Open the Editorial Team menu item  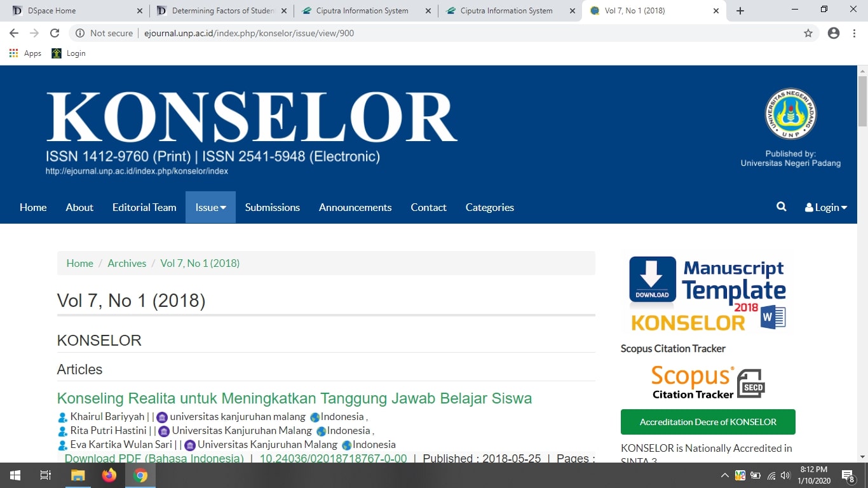144,207
